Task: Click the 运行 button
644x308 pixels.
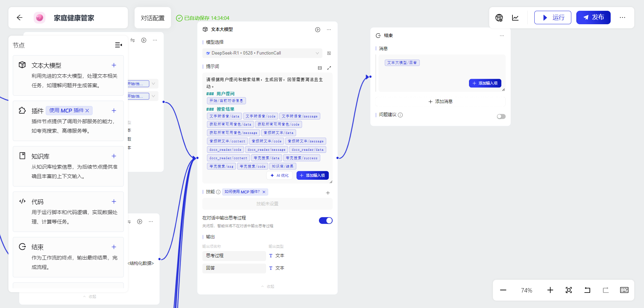Action: coord(552,18)
